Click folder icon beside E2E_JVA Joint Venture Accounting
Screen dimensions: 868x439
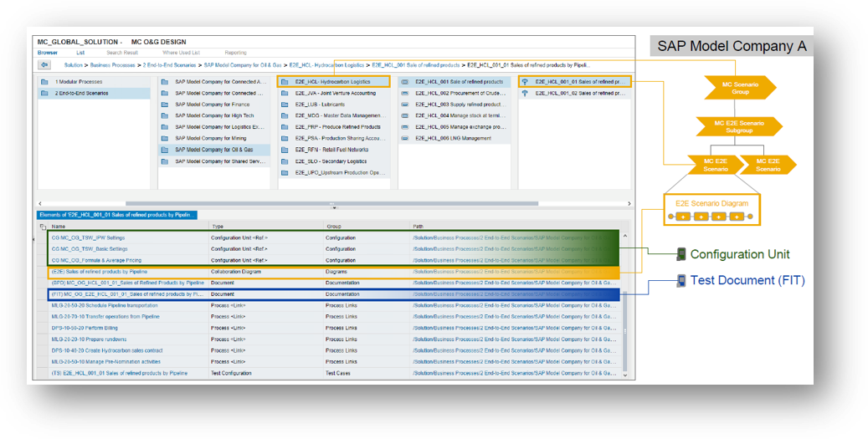coord(285,94)
